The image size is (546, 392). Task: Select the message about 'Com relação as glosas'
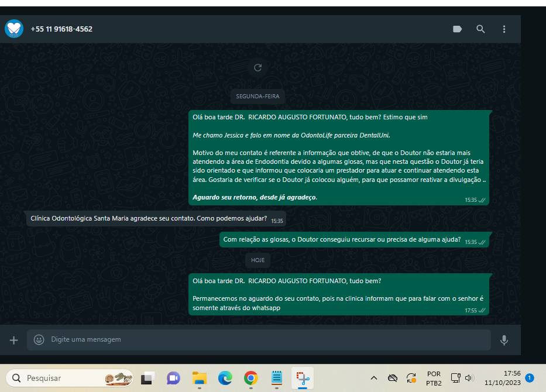[x=354, y=239]
